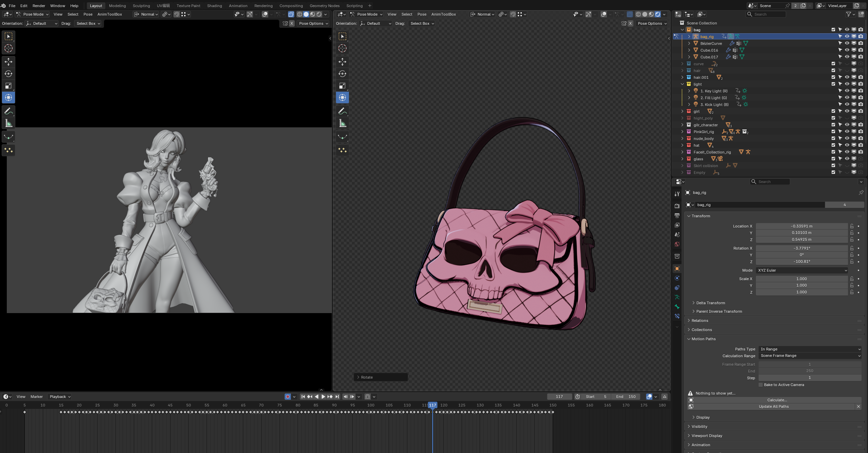Pin the bag_rig properties panel
The image size is (868, 453).
(861, 193)
